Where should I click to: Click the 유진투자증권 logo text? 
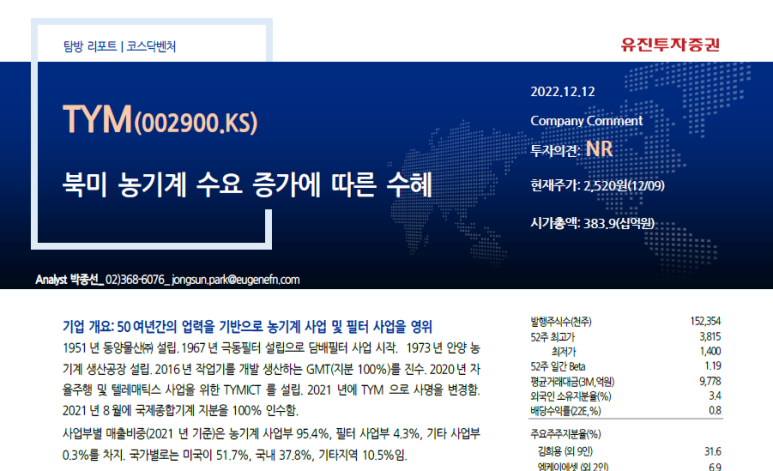click(670, 45)
